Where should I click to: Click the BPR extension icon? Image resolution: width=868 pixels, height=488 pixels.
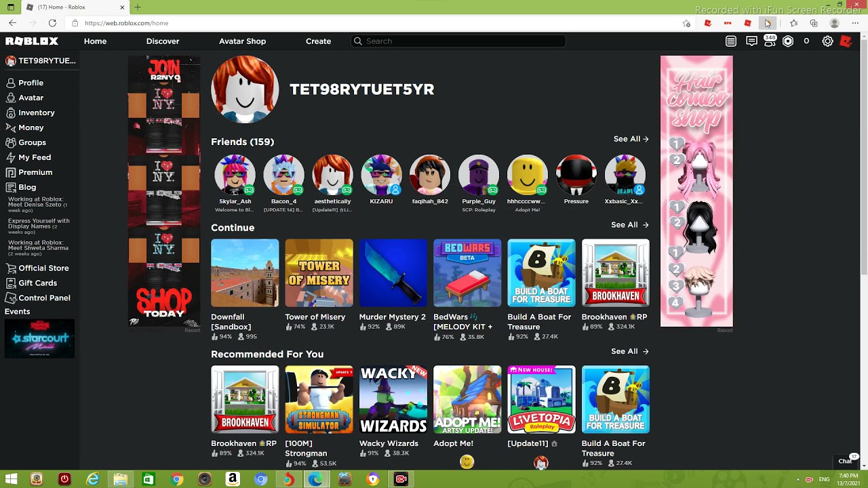coord(728,23)
